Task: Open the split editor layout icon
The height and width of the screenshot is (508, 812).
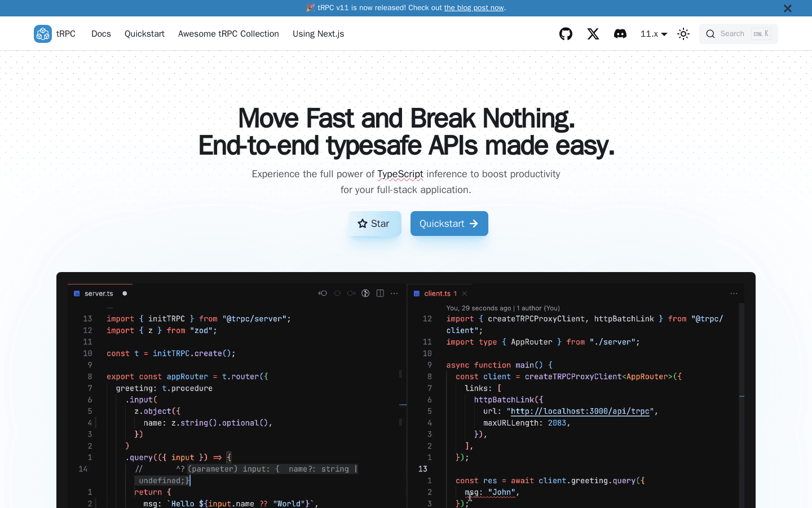Action: 380,293
